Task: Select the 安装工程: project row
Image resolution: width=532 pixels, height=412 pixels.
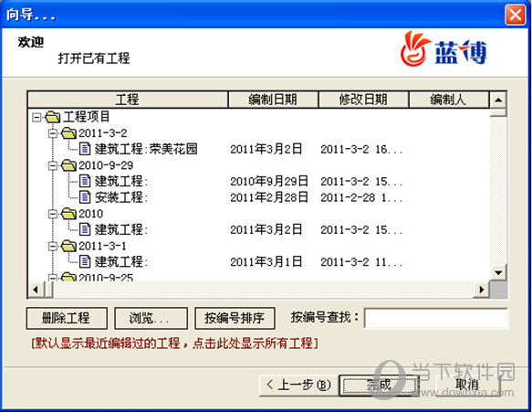Action: click(x=121, y=197)
